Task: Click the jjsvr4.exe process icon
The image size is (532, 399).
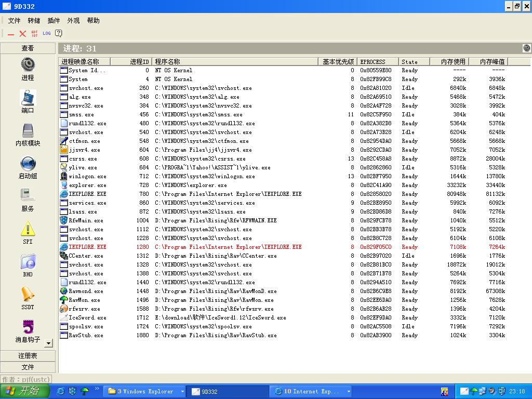Action: click(64, 150)
